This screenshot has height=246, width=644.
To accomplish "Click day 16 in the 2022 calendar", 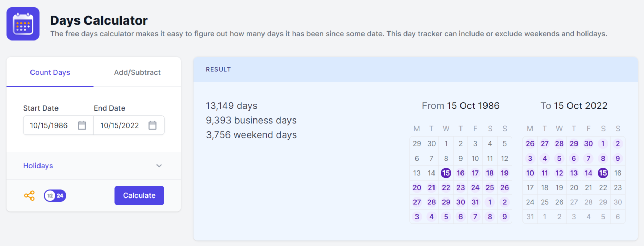I will pyautogui.click(x=618, y=173).
